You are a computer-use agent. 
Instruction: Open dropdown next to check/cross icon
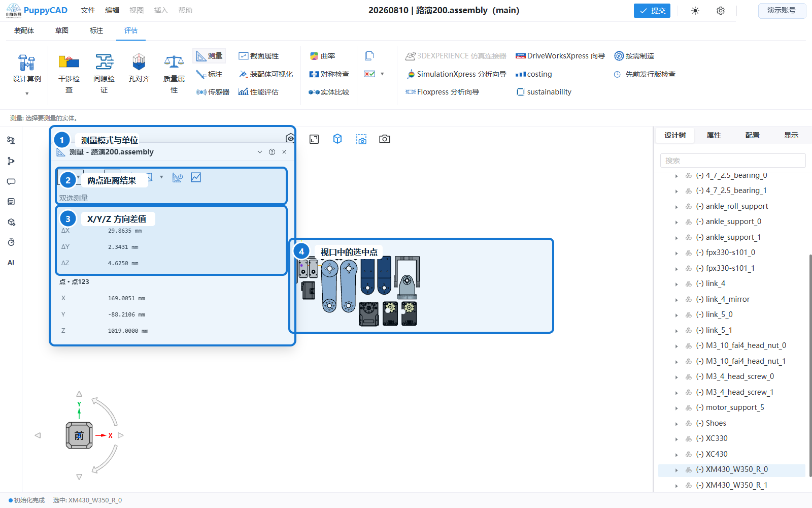click(382, 74)
